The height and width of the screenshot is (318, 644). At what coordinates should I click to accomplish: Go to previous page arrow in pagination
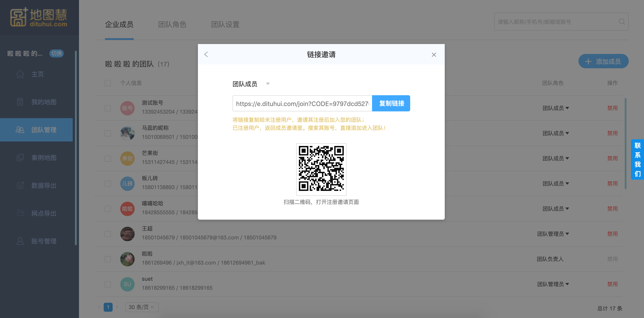point(99,307)
